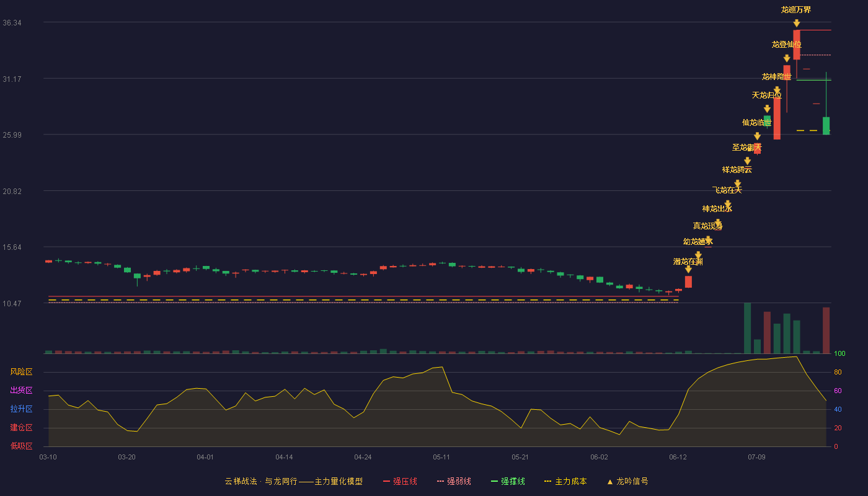Click the 圣龙御天 signal label
The image size is (868, 496).
pyautogui.click(x=747, y=147)
